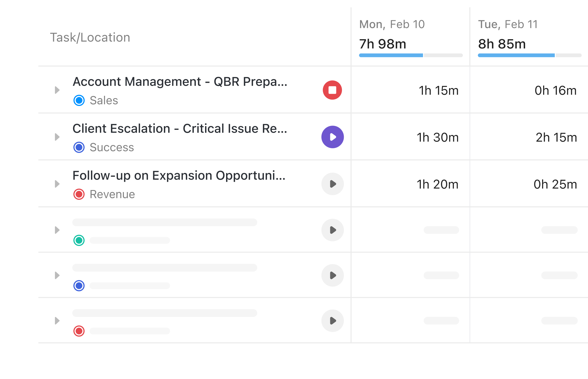
Task: Open the Mon, Feb 10 column header
Action: (x=392, y=24)
